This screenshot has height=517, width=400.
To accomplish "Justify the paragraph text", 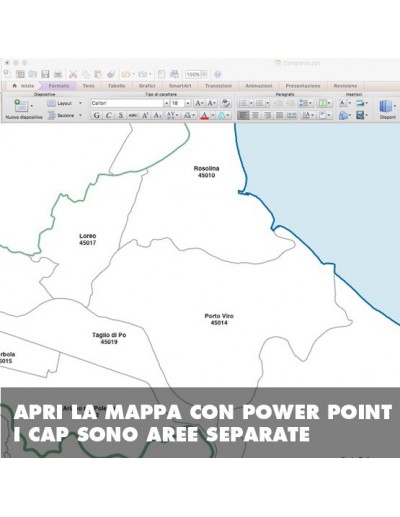I will (x=279, y=115).
